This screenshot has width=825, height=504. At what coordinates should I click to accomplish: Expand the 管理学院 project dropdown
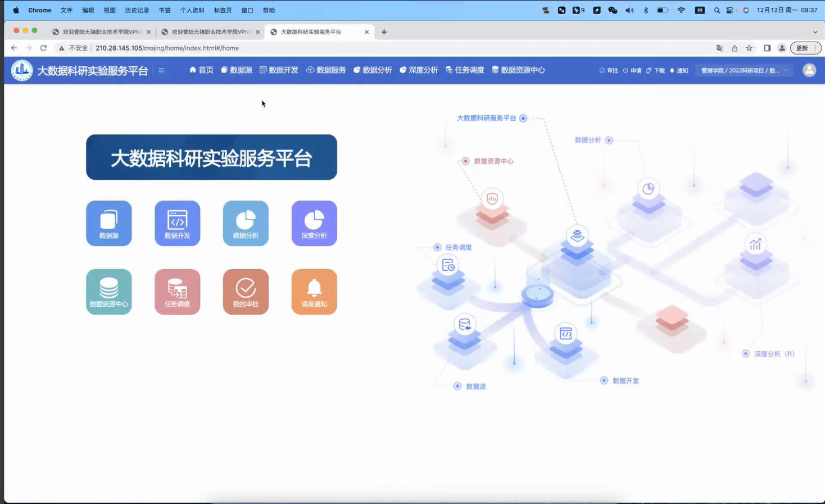744,70
